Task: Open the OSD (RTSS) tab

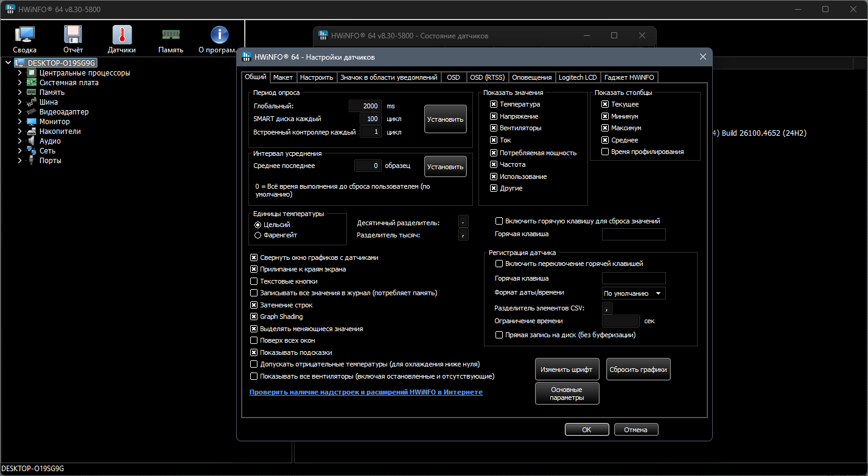Action: coord(488,77)
